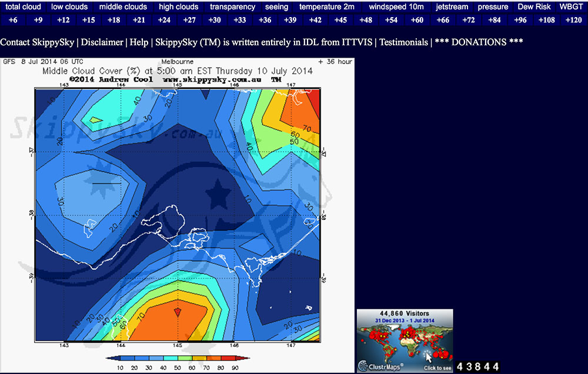View the seeing forecast tab
Screen dimensions: 588x374
pyautogui.click(x=277, y=6)
